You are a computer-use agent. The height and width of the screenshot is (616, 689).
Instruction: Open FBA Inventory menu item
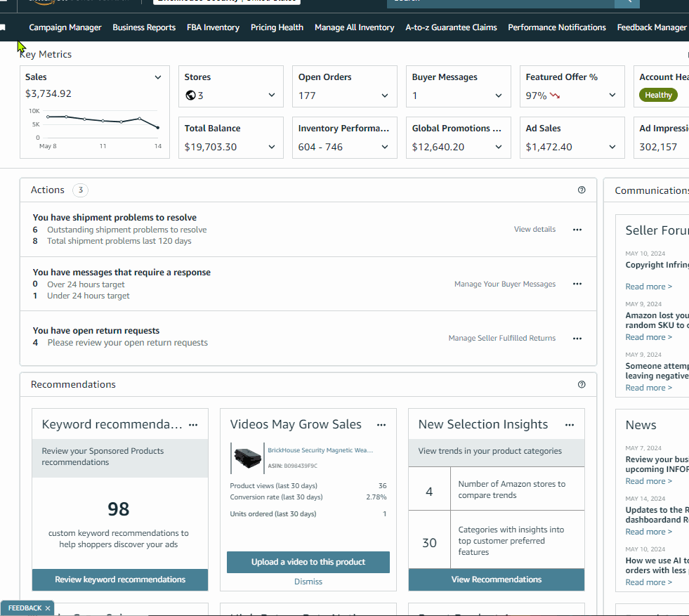[x=213, y=27]
